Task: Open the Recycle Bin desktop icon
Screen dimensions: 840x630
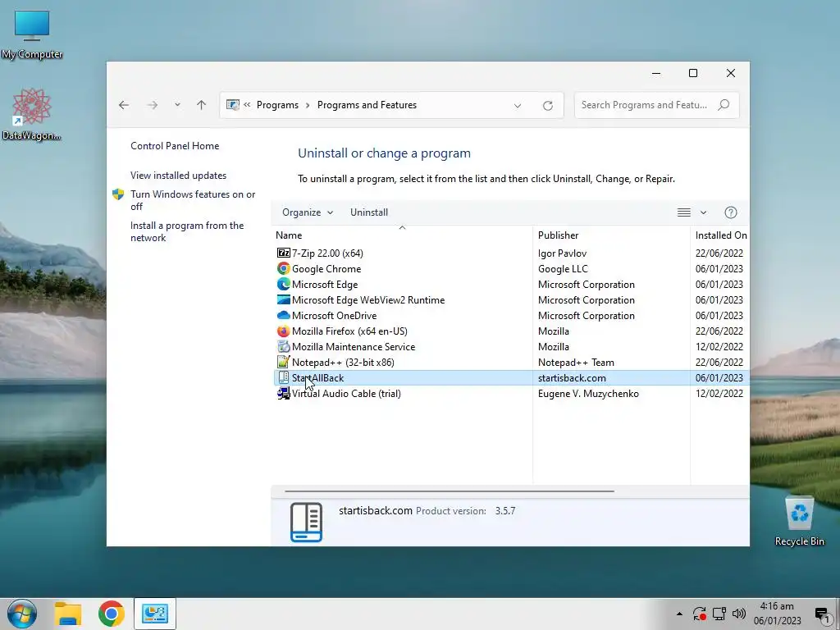Action: point(799,520)
